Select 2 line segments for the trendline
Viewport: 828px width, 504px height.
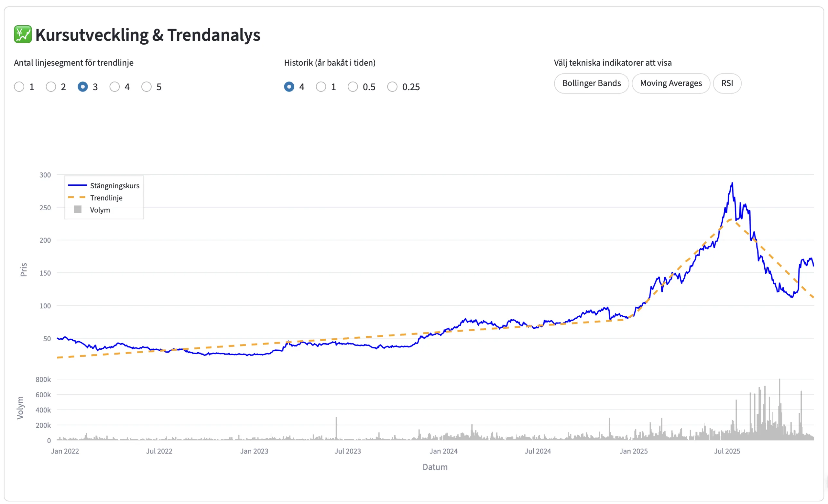click(51, 87)
